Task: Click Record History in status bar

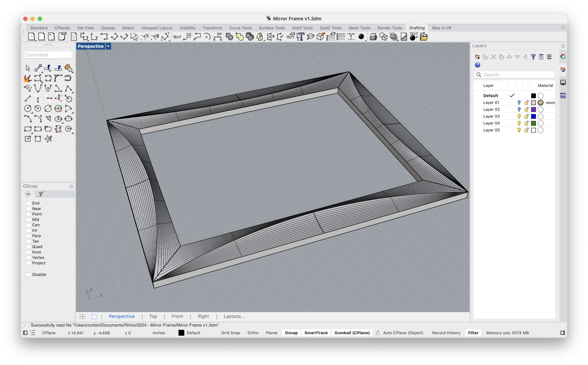Action: (446, 333)
